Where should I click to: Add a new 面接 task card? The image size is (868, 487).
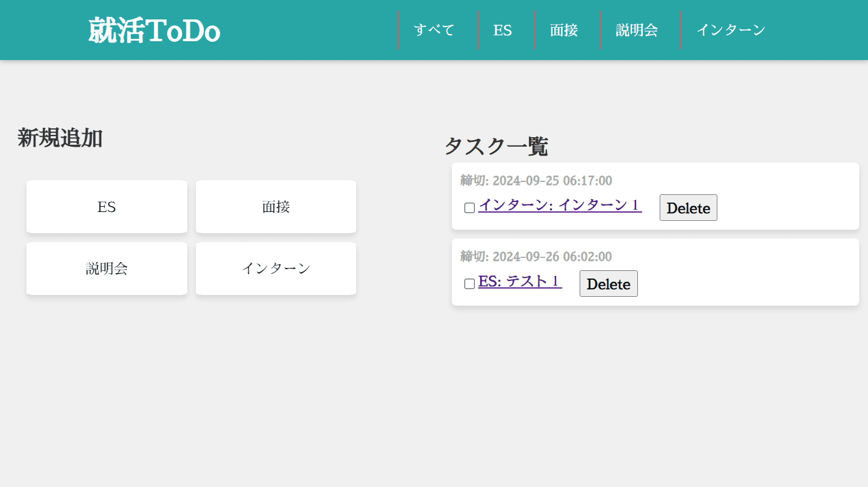[x=276, y=207]
